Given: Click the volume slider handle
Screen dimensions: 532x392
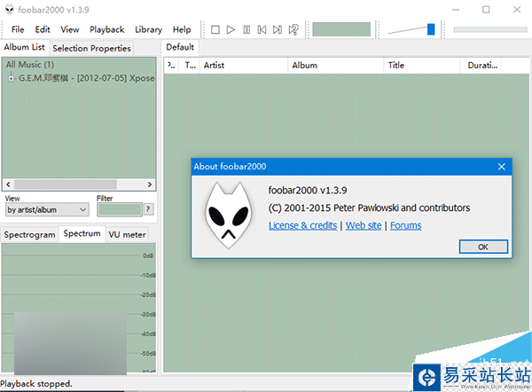Looking at the screenshot, I should coord(431,29).
